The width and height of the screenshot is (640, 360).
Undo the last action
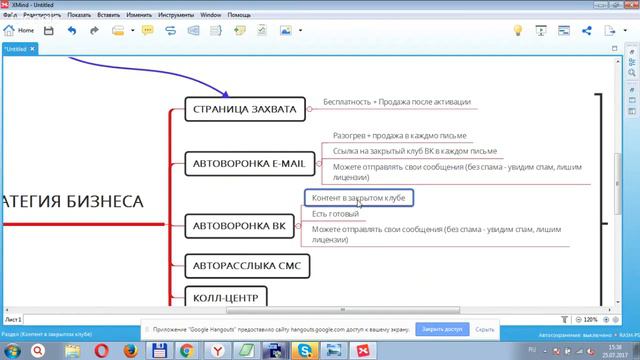point(72,30)
